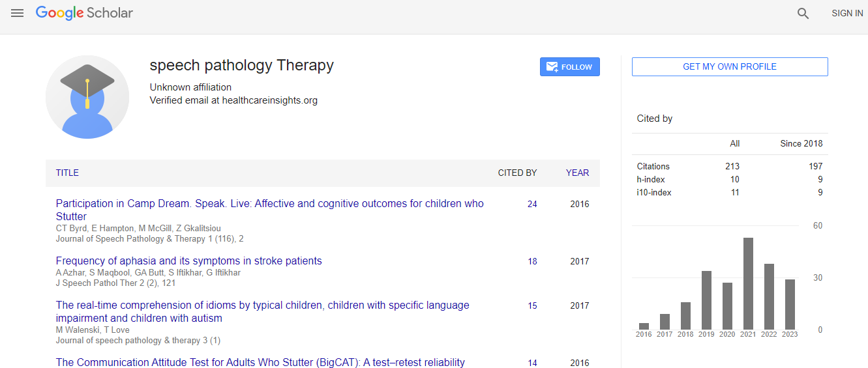Click the graduation cap profile avatar

87,97
